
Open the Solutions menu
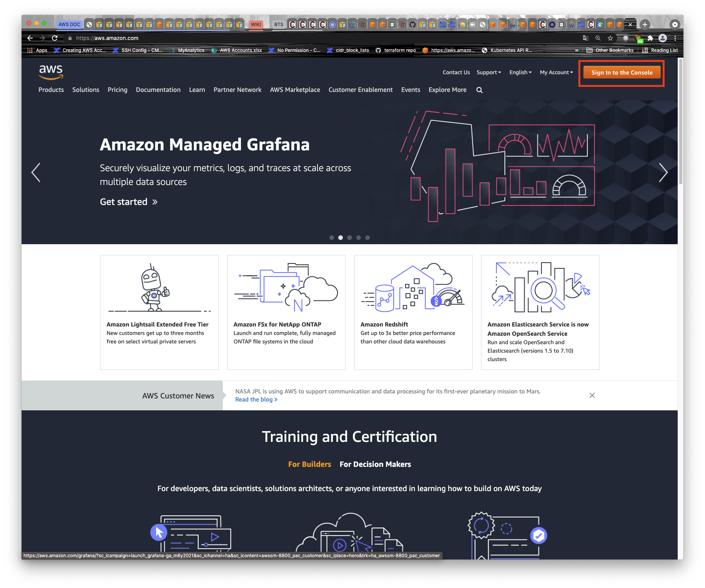pyautogui.click(x=86, y=90)
